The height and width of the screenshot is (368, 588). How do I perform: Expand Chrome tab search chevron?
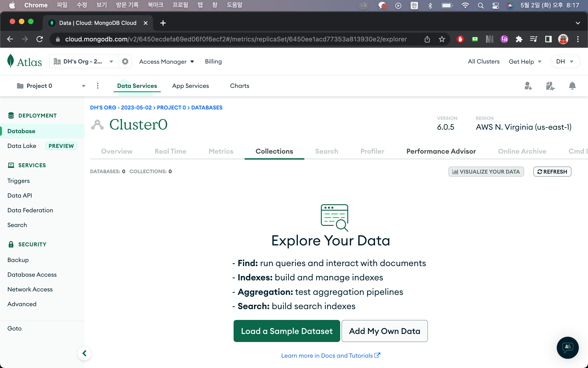[x=578, y=23]
